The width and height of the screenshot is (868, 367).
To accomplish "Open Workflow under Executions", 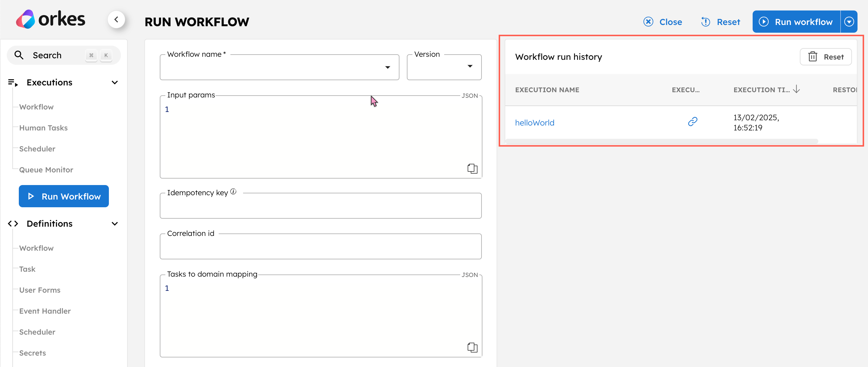I will tap(36, 107).
